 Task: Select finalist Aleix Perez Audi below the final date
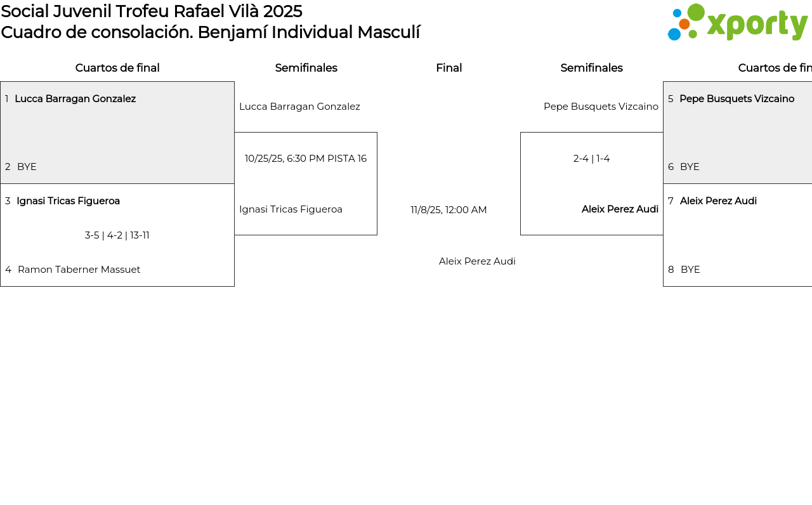click(x=477, y=261)
